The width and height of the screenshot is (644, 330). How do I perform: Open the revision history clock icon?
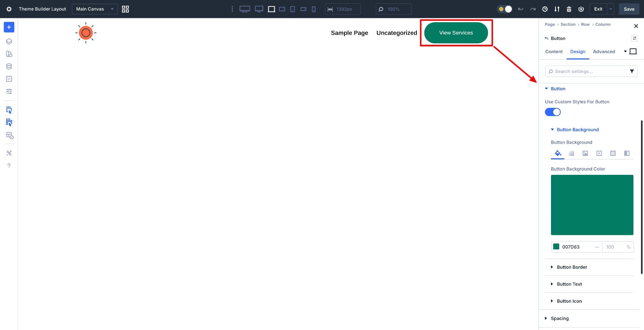pos(545,9)
